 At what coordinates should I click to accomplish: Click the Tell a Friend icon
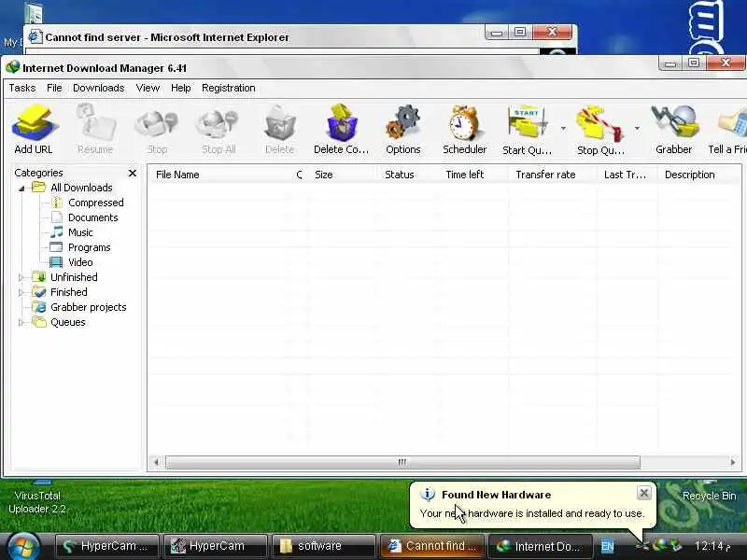pyautogui.click(x=728, y=129)
